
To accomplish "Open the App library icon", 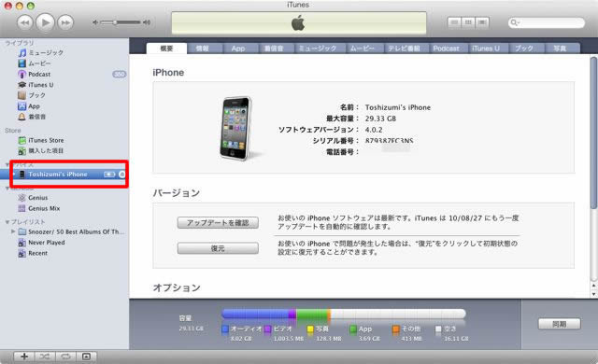I will click(22, 106).
